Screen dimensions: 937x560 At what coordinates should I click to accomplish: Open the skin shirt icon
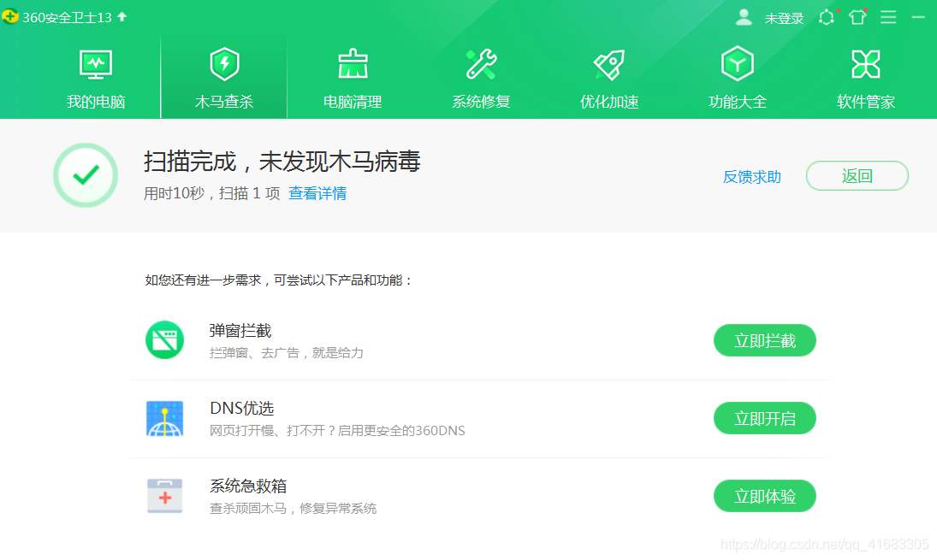point(857,17)
